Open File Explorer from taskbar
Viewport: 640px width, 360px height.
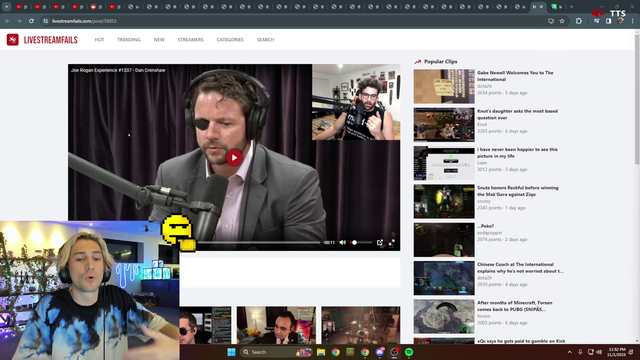[x=321, y=352]
